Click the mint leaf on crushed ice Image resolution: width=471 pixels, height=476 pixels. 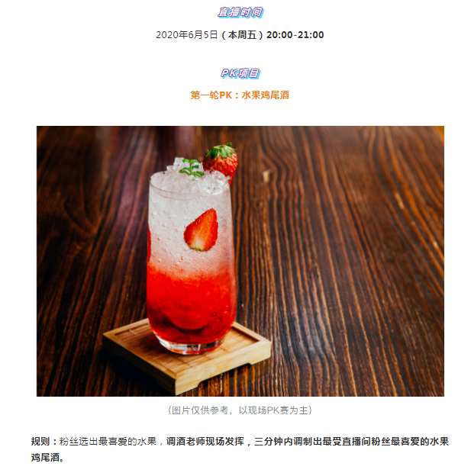click(x=192, y=168)
